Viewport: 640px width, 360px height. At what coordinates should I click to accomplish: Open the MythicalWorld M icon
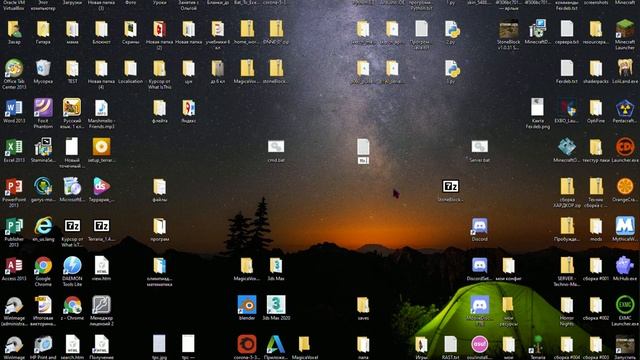pos(625,227)
